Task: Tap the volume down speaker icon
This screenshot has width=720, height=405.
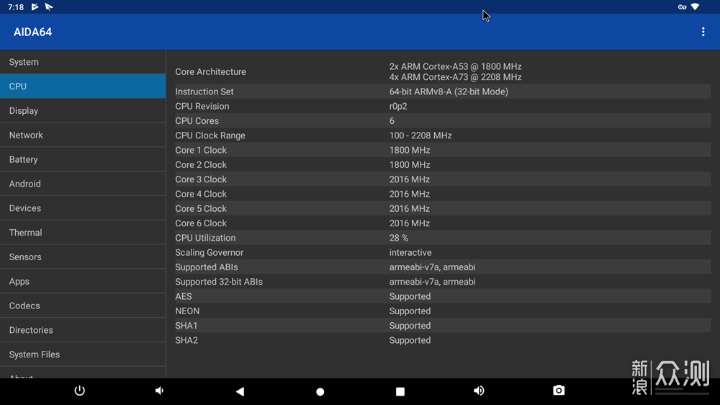Action: pyautogui.click(x=160, y=391)
